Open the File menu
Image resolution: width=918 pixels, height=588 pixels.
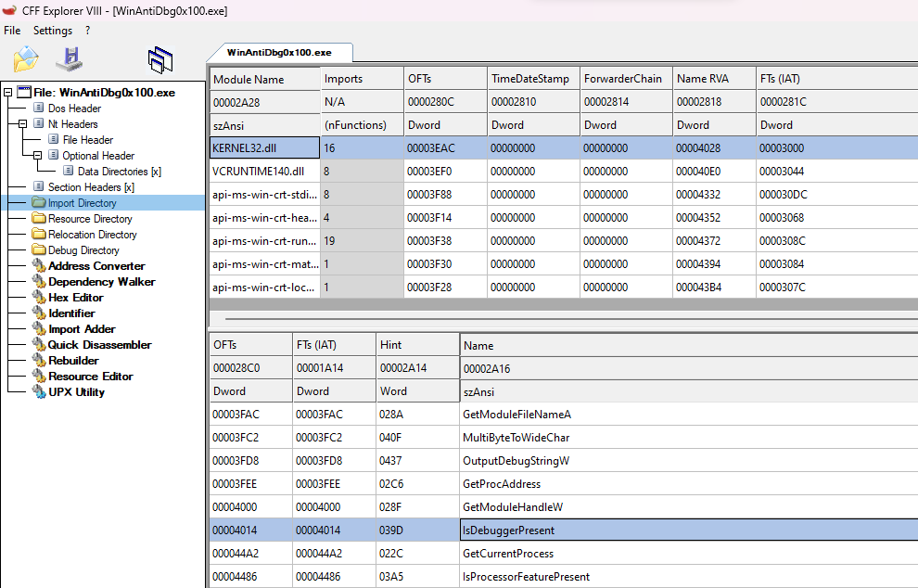pos(12,31)
